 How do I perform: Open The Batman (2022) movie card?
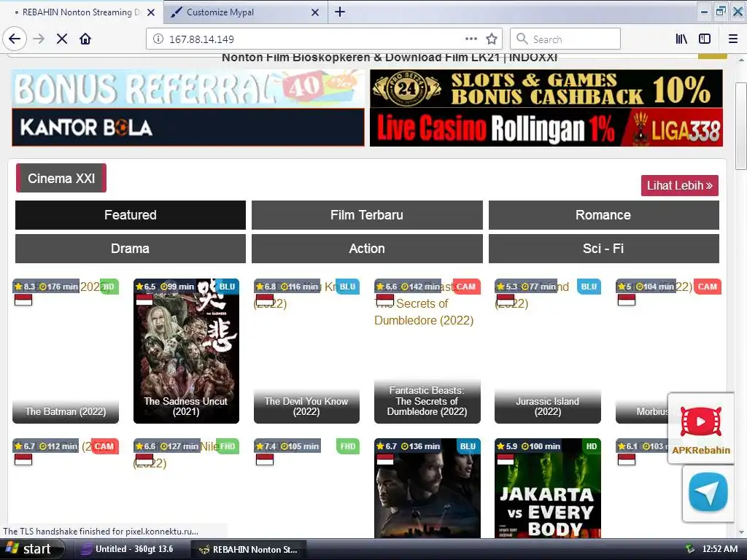point(66,351)
